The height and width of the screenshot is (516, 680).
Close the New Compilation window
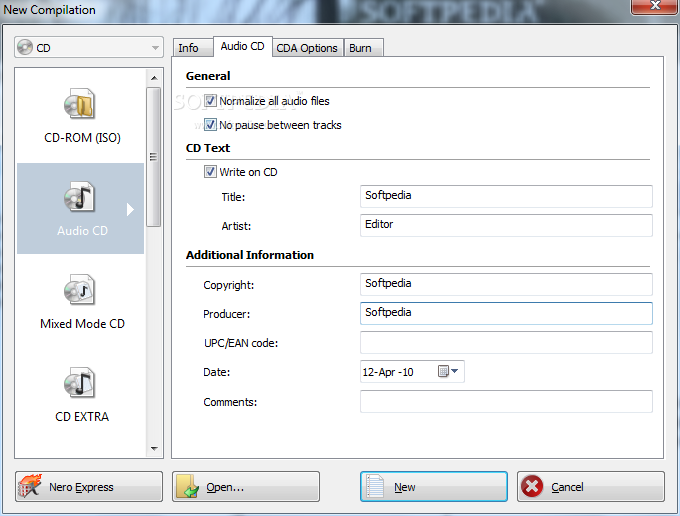(x=655, y=6)
